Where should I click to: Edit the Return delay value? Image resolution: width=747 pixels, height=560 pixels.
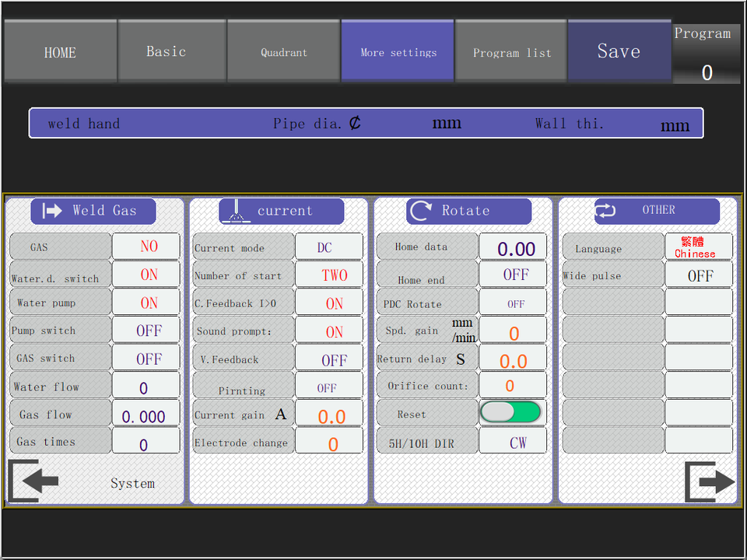point(513,359)
